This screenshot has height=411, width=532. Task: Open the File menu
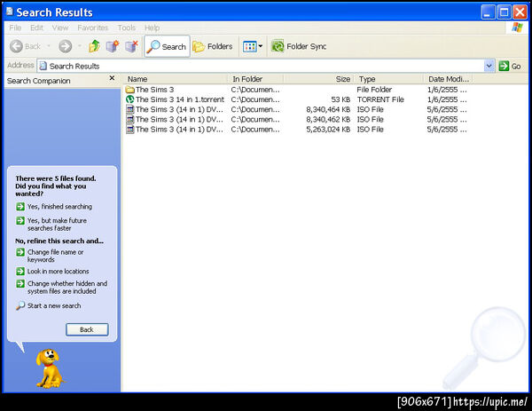15,28
